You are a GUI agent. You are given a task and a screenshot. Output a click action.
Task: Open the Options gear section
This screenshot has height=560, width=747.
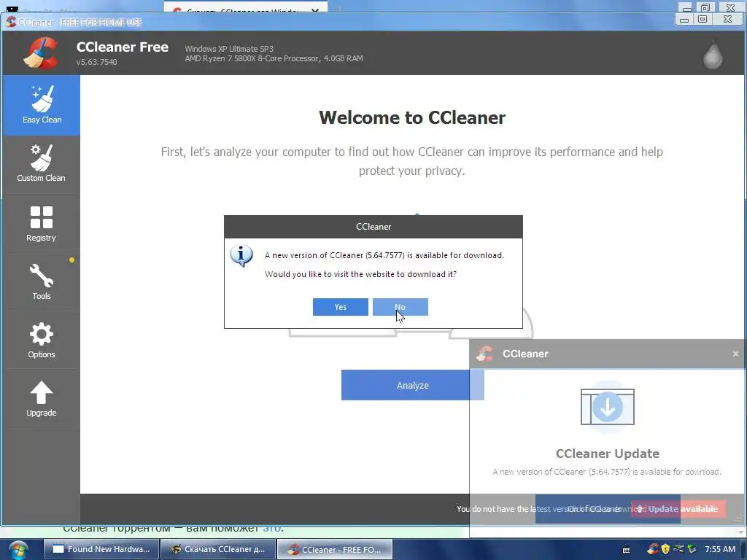point(42,340)
